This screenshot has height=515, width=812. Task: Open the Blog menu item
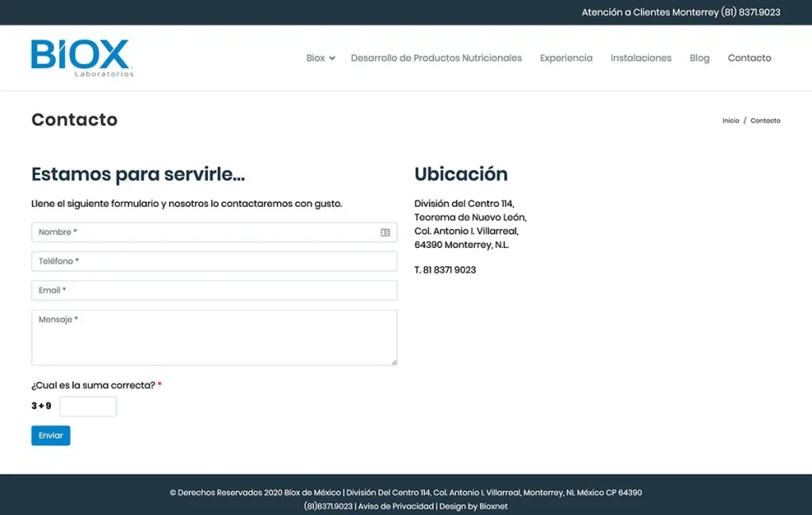point(699,58)
